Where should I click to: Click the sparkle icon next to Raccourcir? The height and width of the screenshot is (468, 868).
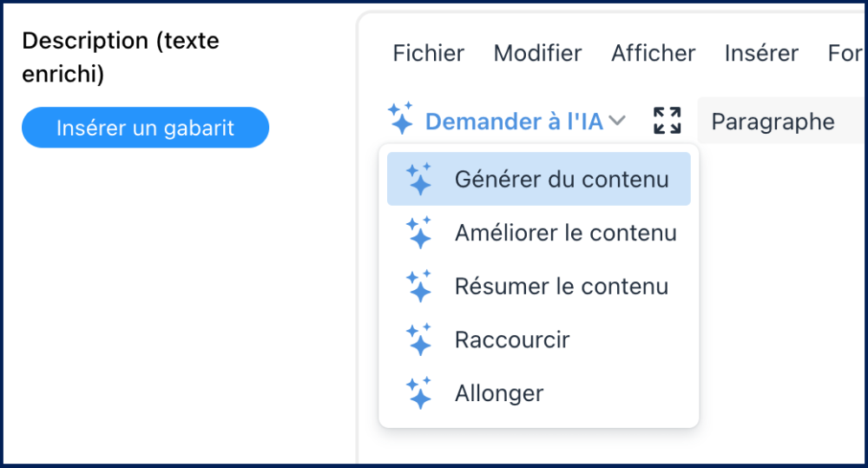click(x=418, y=339)
